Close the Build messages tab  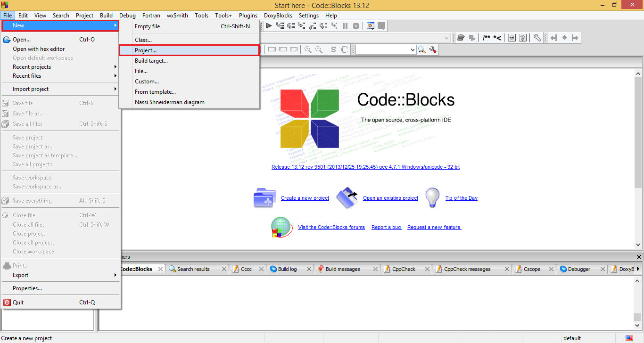[376, 269]
